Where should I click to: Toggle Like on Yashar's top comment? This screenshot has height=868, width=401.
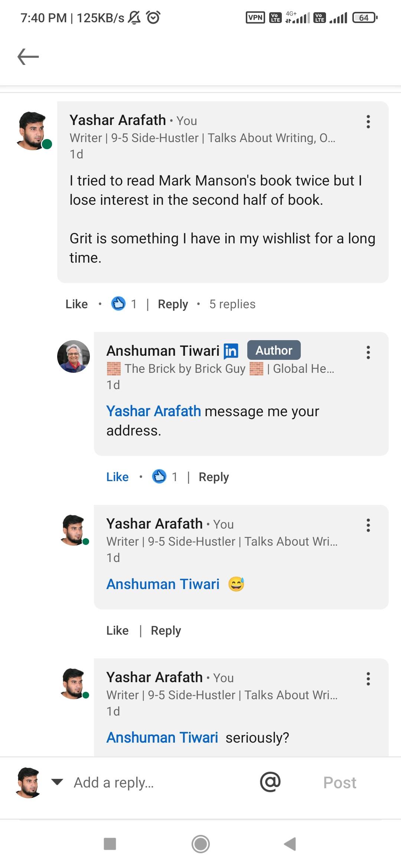coord(76,304)
